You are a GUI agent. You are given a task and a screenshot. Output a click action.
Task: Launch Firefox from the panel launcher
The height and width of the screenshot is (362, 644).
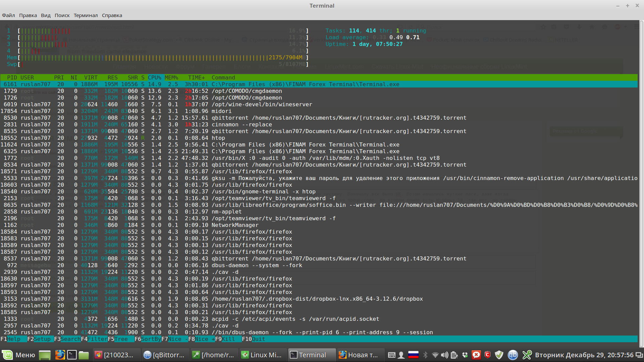60,355
